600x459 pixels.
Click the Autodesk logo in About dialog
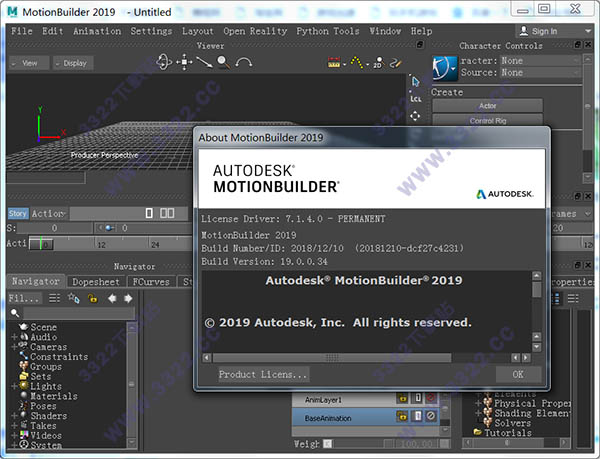point(505,194)
